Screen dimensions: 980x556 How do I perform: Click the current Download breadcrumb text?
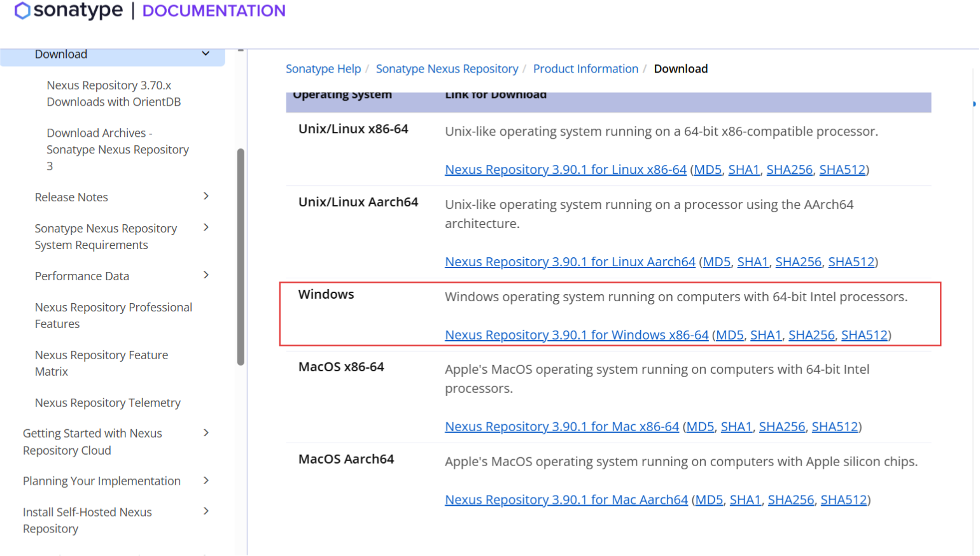click(680, 69)
